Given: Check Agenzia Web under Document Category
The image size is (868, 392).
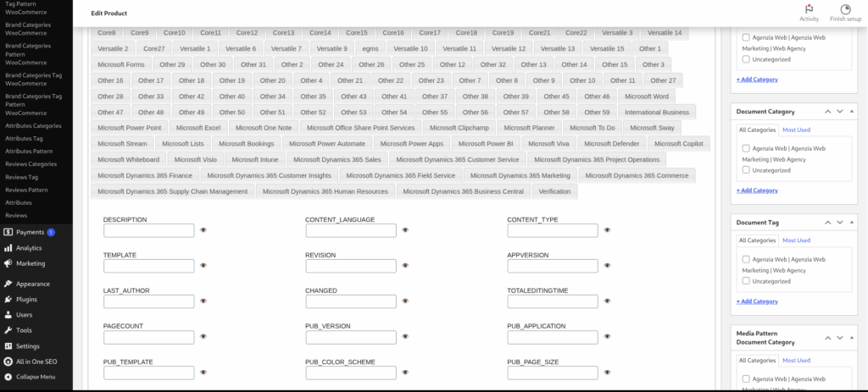Looking at the screenshot, I should 746,148.
